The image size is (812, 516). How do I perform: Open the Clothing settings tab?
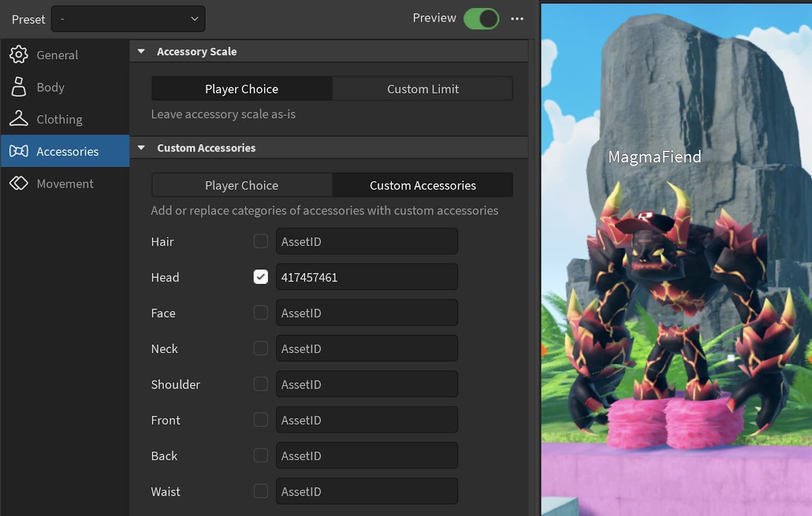pos(65,119)
